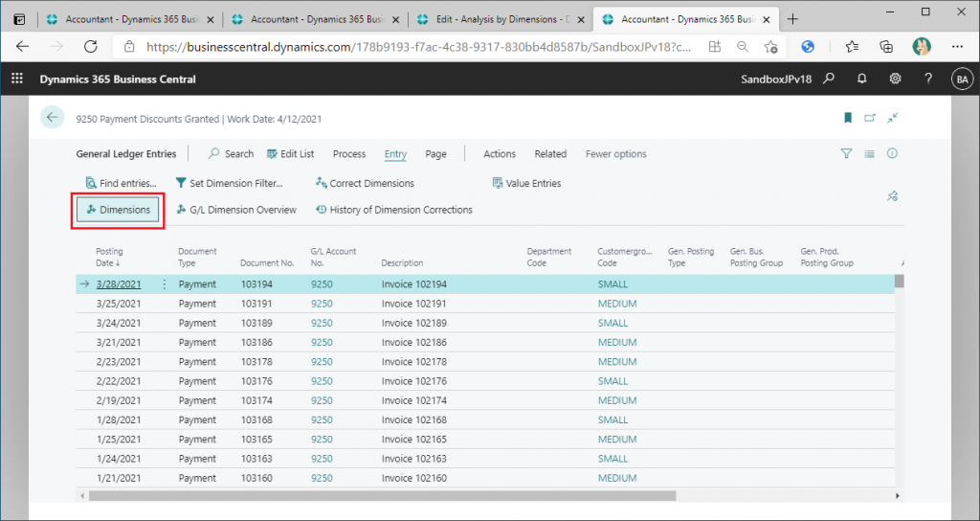This screenshot has height=521, width=980.
Task: Open the notifications bell
Action: tap(862, 79)
